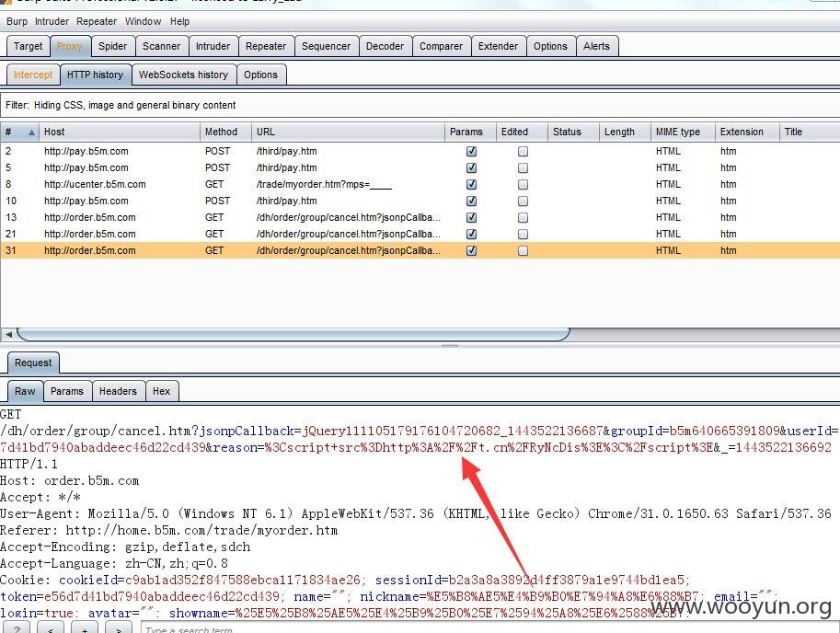Show the request Params view
The image size is (840, 633).
click(x=67, y=391)
